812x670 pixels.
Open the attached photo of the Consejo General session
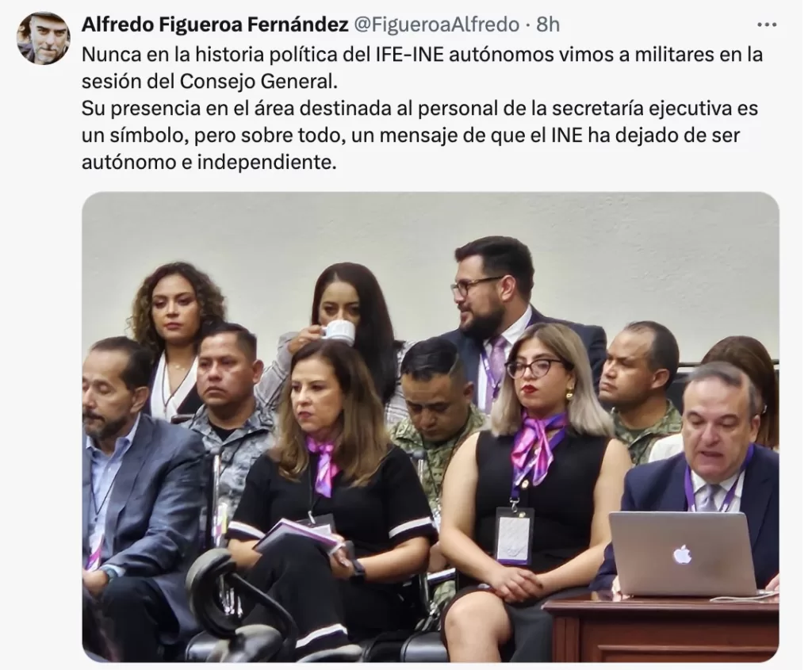click(431, 427)
